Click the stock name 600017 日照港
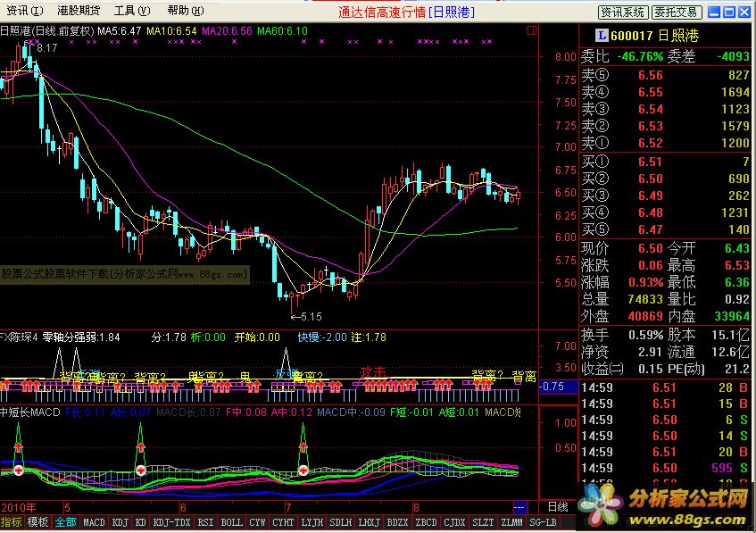Image resolution: width=756 pixels, height=533 pixels. [x=654, y=35]
